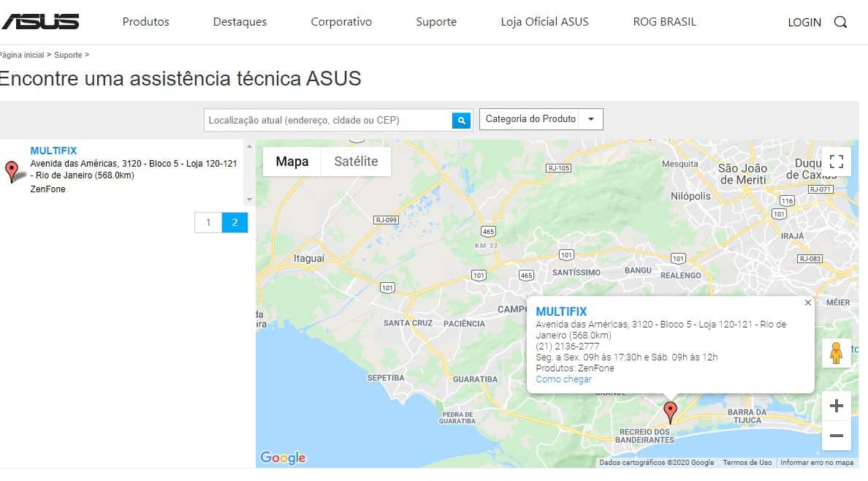Open the Suporte menu
The height and width of the screenshot is (481, 868).
(x=436, y=22)
